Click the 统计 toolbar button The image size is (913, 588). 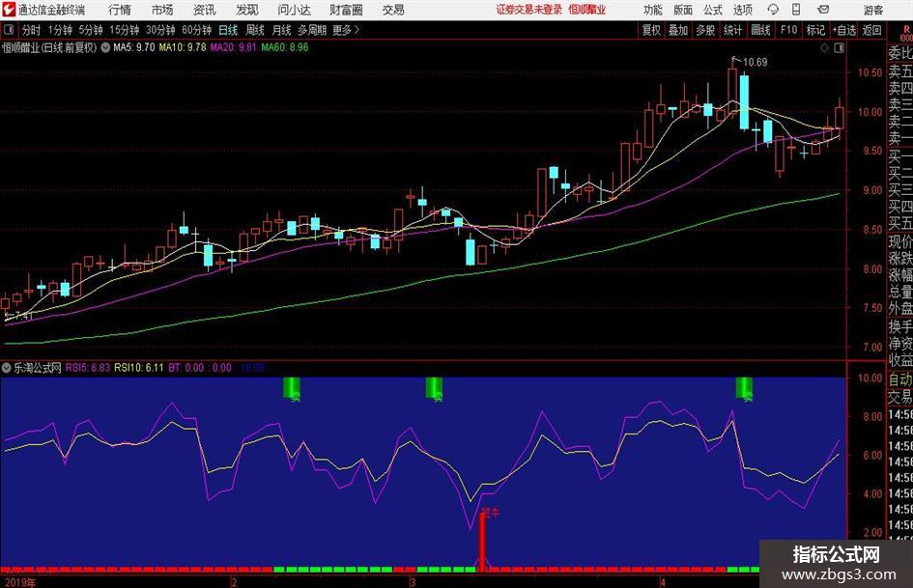pyautogui.click(x=732, y=30)
